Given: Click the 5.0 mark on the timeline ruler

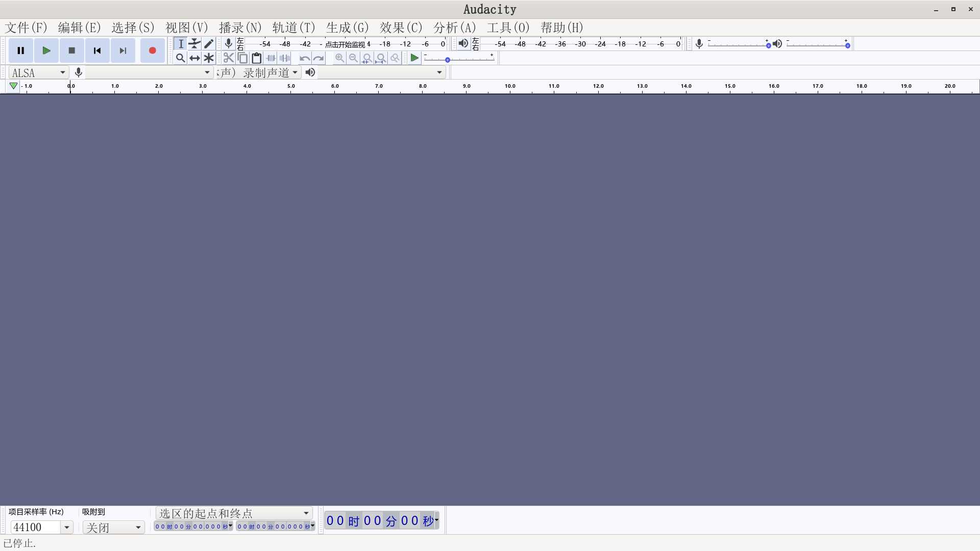Looking at the screenshot, I should pyautogui.click(x=291, y=86).
